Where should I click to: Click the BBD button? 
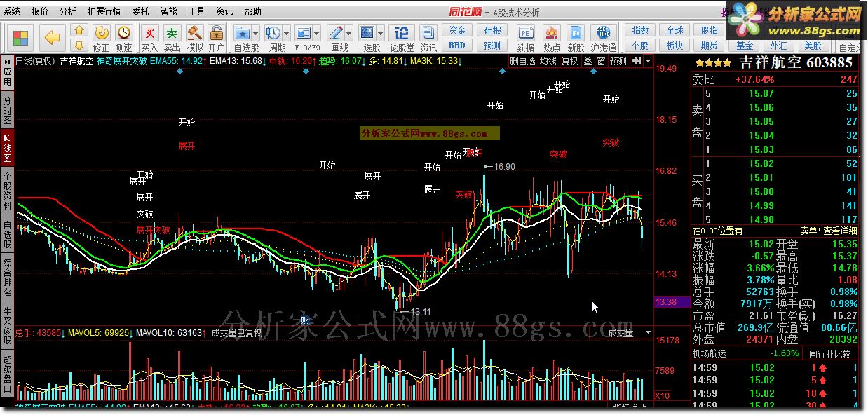(x=457, y=46)
